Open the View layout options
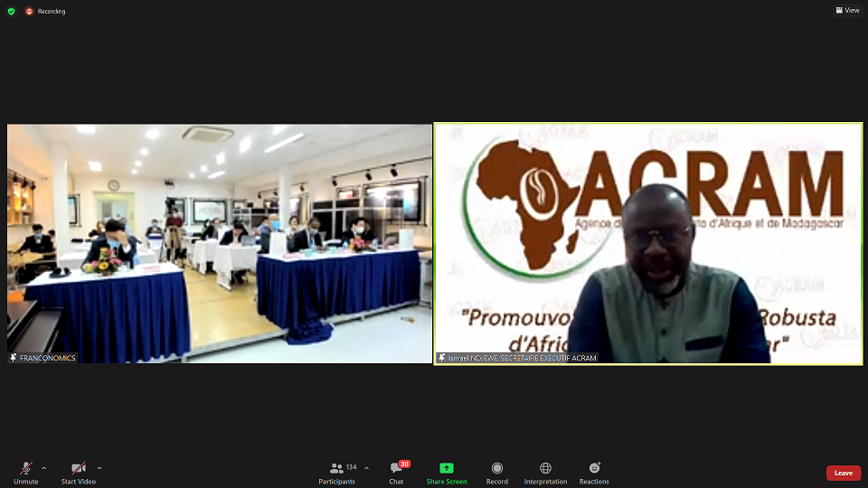 click(847, 11)
